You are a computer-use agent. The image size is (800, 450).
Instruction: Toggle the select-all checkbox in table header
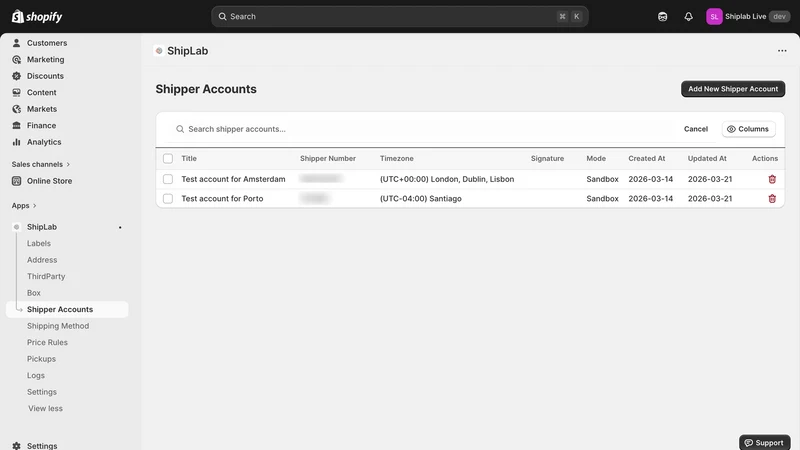tap(168, 159)
